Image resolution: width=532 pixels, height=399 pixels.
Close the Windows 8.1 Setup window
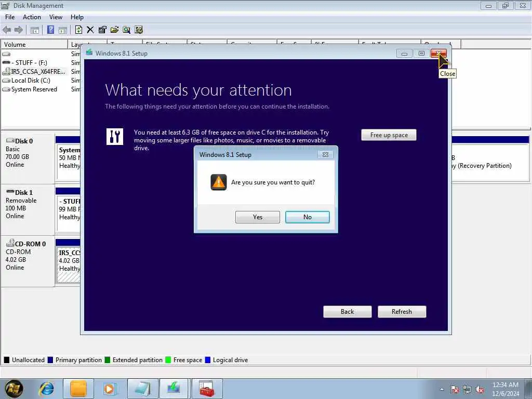pyautogui.click(x=438, y=54)
